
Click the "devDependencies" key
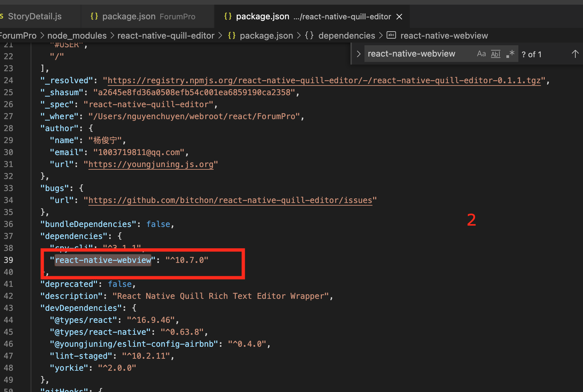(81, 308)
